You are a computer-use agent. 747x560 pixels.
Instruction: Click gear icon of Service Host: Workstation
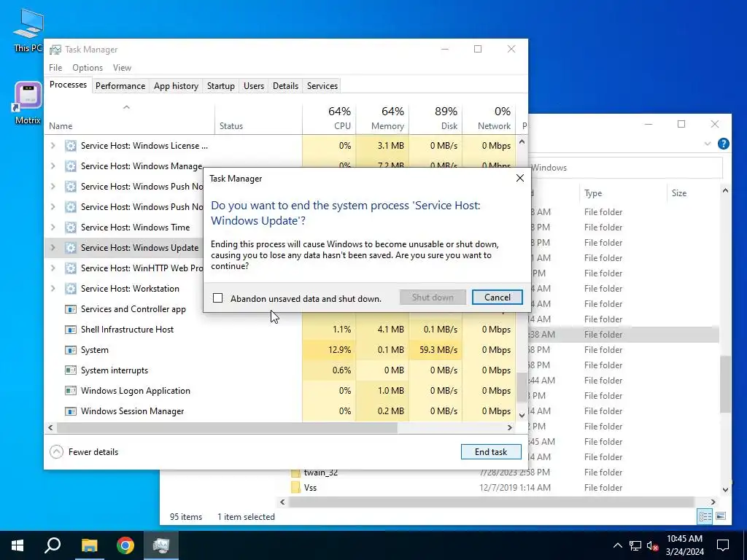tap(71, 289)
